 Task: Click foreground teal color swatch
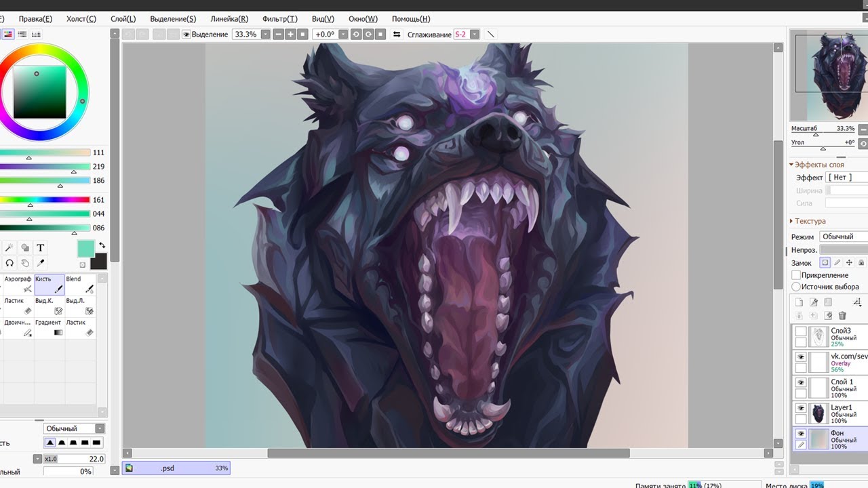[x=86, y=249]
